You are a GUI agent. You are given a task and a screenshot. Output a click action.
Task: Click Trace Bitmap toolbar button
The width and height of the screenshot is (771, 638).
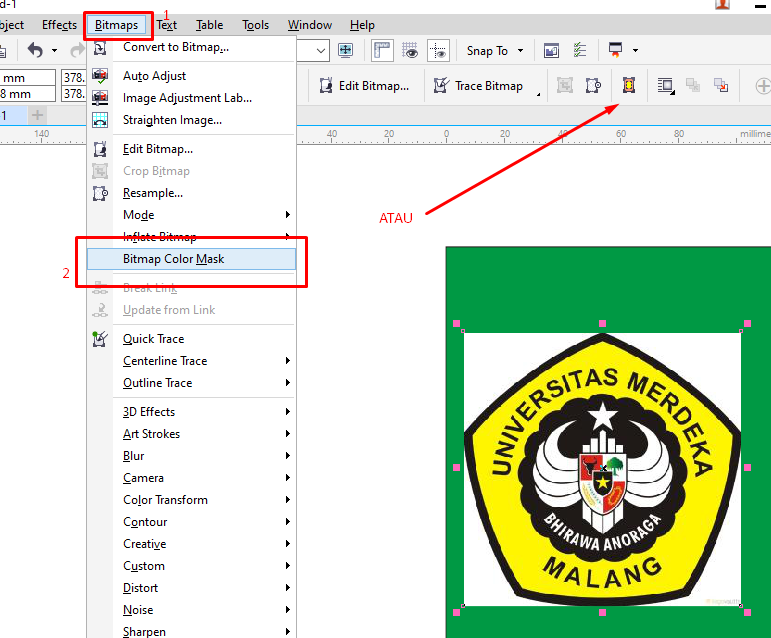coord(478,86)
